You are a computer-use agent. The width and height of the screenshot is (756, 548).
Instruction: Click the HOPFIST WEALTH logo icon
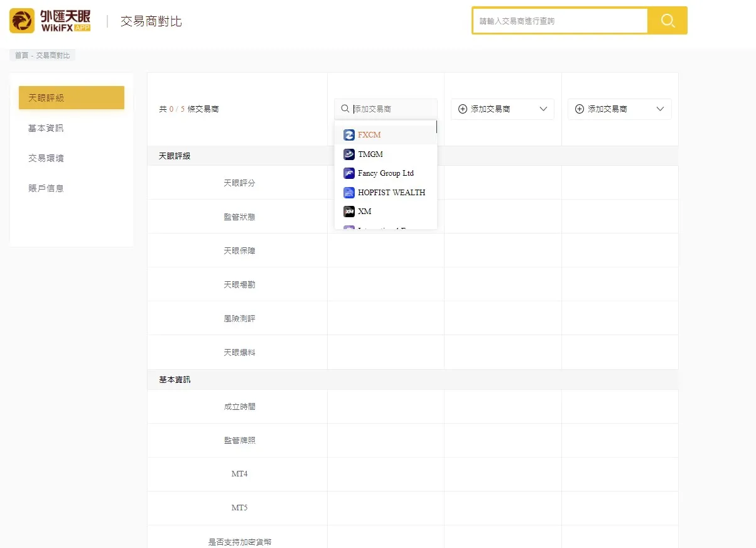tap(349, 193)
